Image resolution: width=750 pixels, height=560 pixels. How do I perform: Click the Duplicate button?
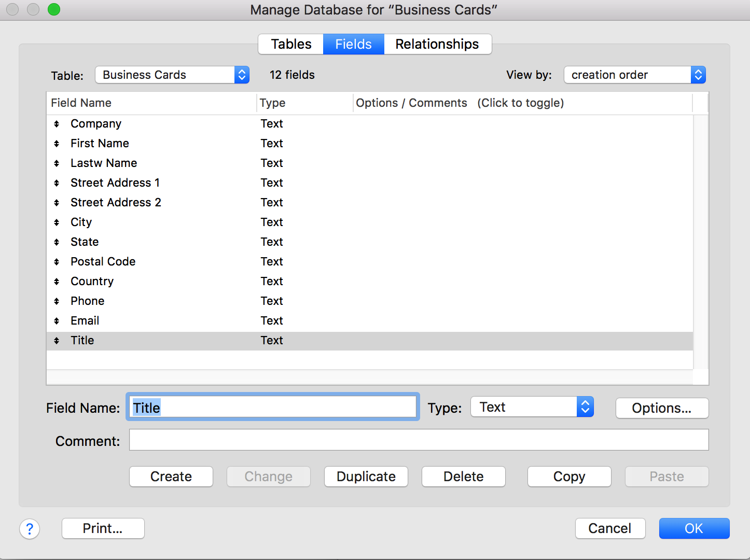366,477
